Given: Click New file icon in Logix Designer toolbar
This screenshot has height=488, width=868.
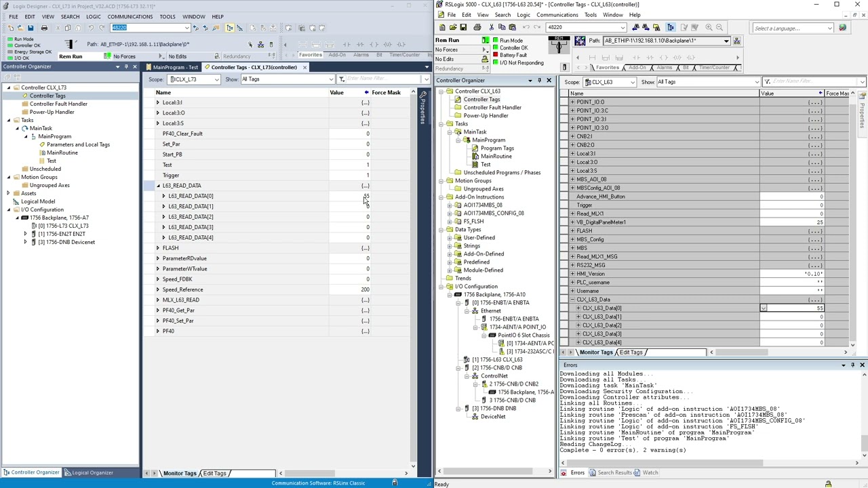Looking at the screenshot, I should (x=9, y=28).
